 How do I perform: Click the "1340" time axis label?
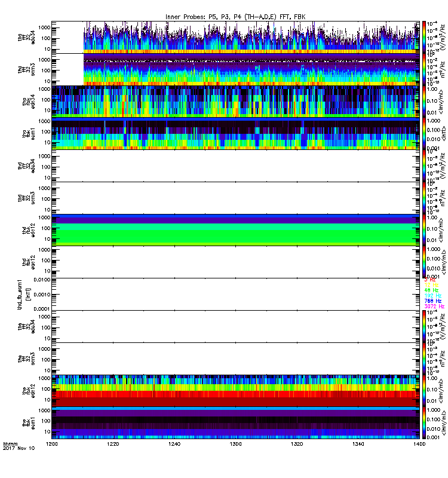click(x=358, y=444)
